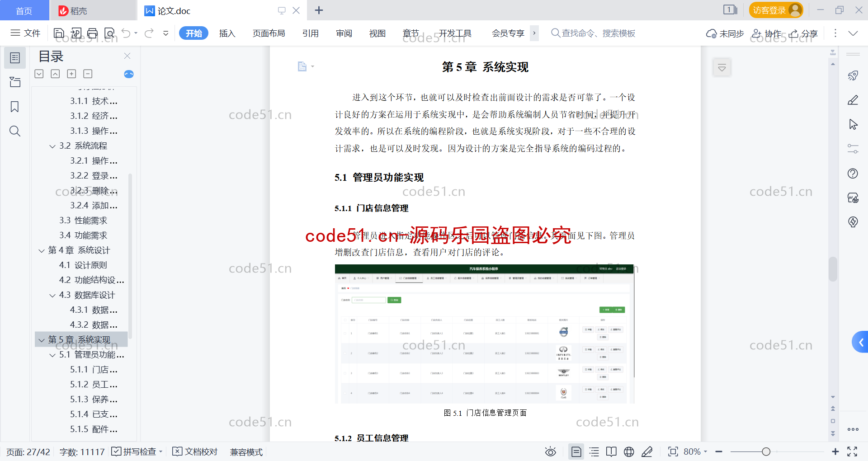Open the settings sliders icon in right sidebar
The height and width of the screenshot is (461, 868).
853,149
